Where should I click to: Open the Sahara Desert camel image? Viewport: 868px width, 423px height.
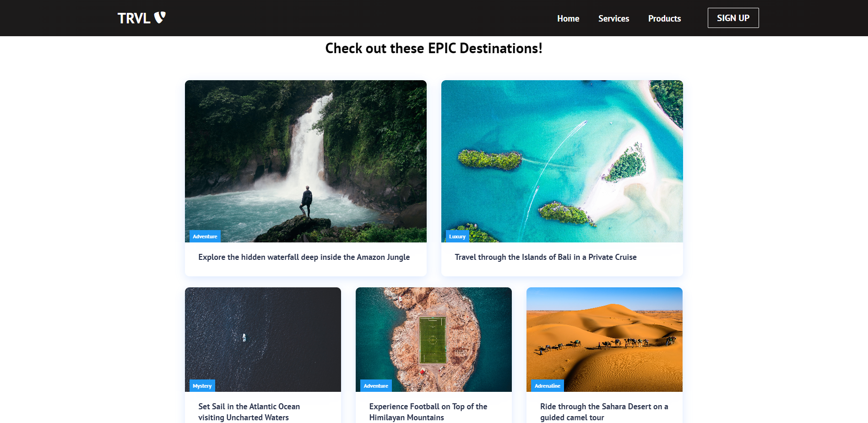point(604,340)
